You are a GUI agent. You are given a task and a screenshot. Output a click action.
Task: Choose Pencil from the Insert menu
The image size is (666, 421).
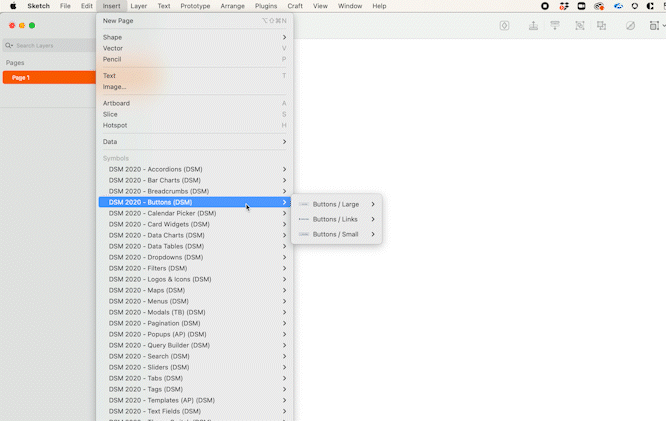195,59
